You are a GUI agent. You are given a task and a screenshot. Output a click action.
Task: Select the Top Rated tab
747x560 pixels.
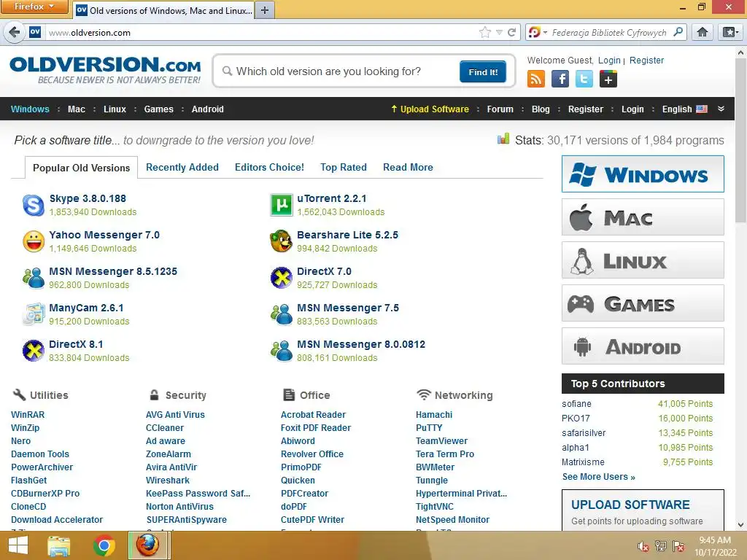(344, 167)
